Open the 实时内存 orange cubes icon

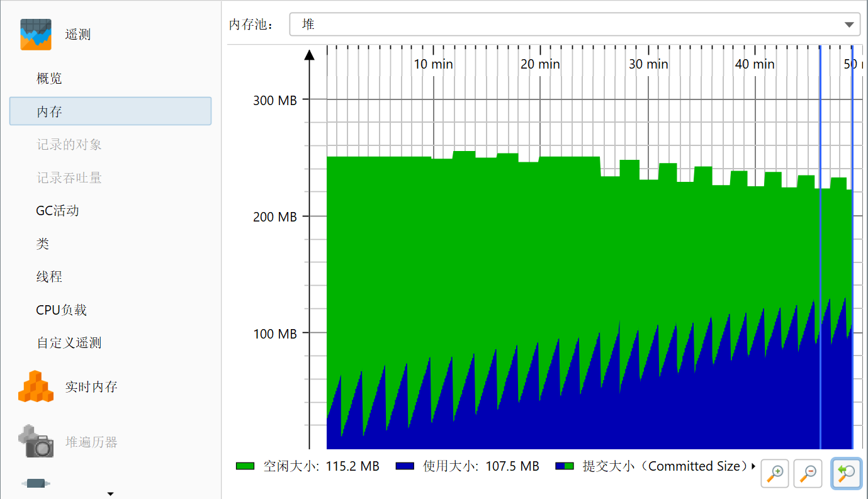click(35, 386)
